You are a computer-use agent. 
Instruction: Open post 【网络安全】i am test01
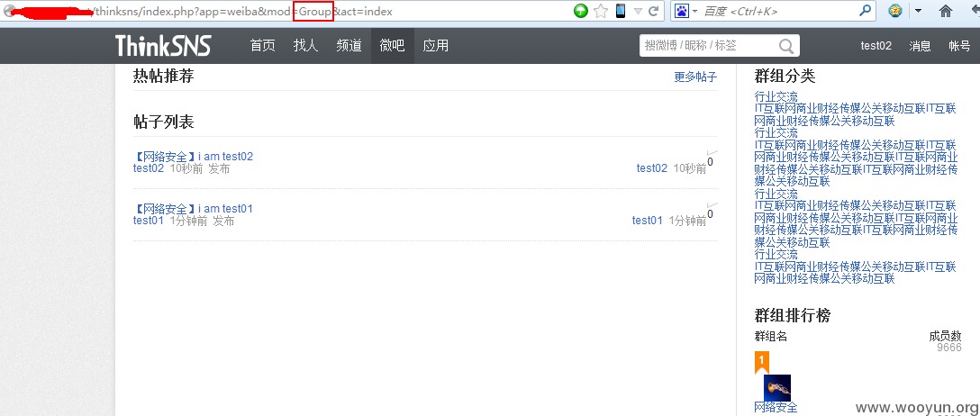pyautogui.click(x=193, y=209)
